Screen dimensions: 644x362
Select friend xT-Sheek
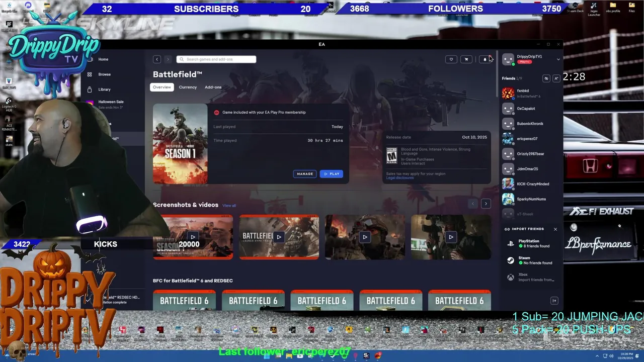(525, 214)
